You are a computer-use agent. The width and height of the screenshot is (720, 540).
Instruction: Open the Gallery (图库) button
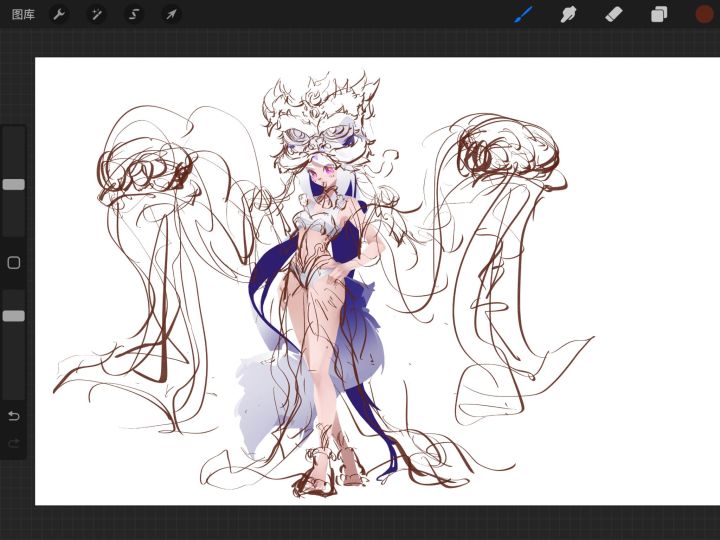[x=23, y=15]
